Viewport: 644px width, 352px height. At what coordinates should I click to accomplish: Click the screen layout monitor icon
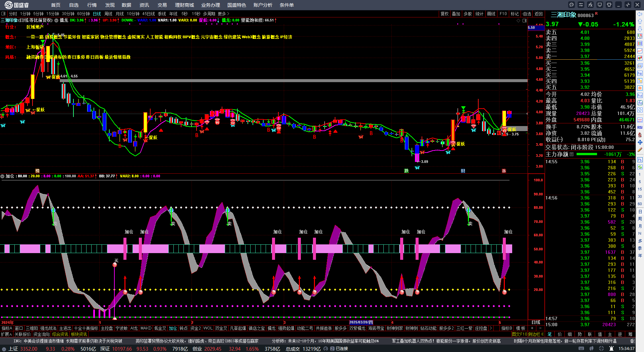point(600,5)
